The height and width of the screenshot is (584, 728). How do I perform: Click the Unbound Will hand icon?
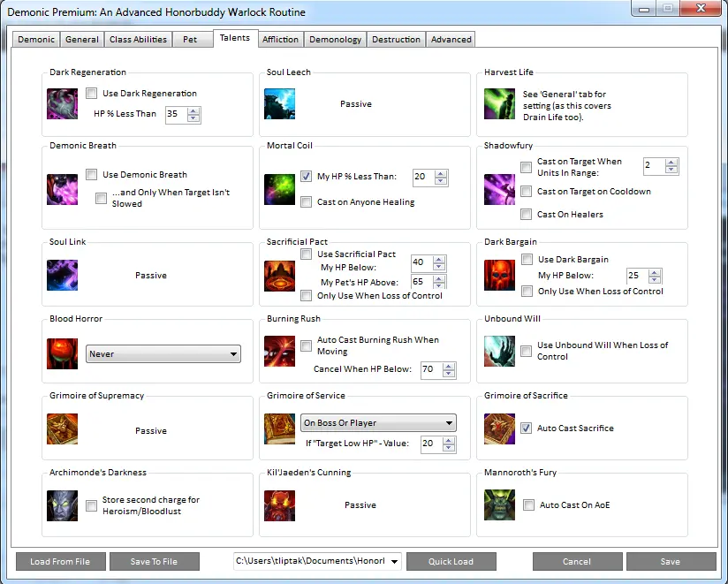coord(499,352)
